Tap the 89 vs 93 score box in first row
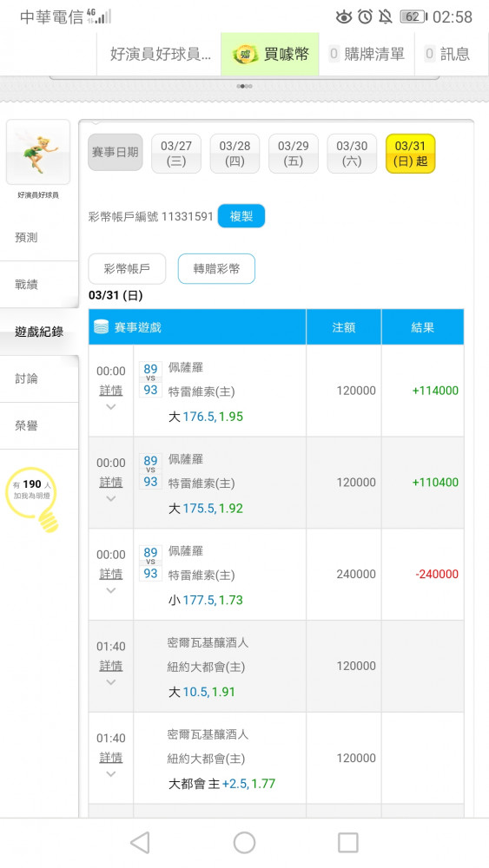This screenshot has height=868, width=489. click(x=150, y=379)
